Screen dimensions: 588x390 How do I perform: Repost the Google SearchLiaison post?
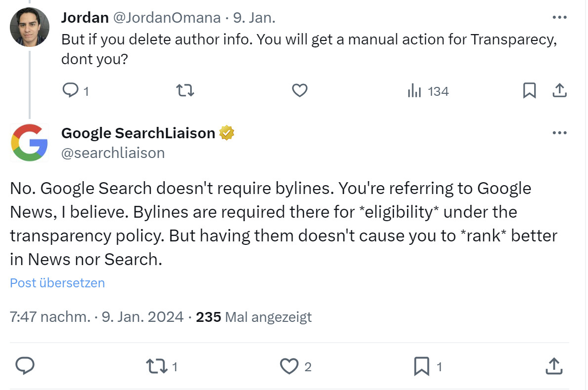coord(157,366)
